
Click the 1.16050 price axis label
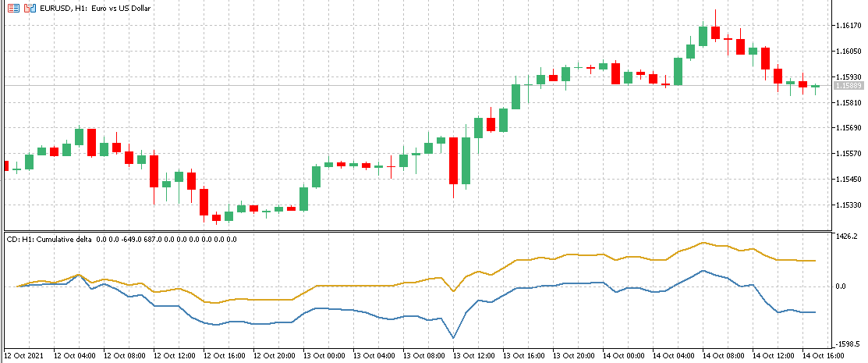pyautogui.click(x=846, y=52)
